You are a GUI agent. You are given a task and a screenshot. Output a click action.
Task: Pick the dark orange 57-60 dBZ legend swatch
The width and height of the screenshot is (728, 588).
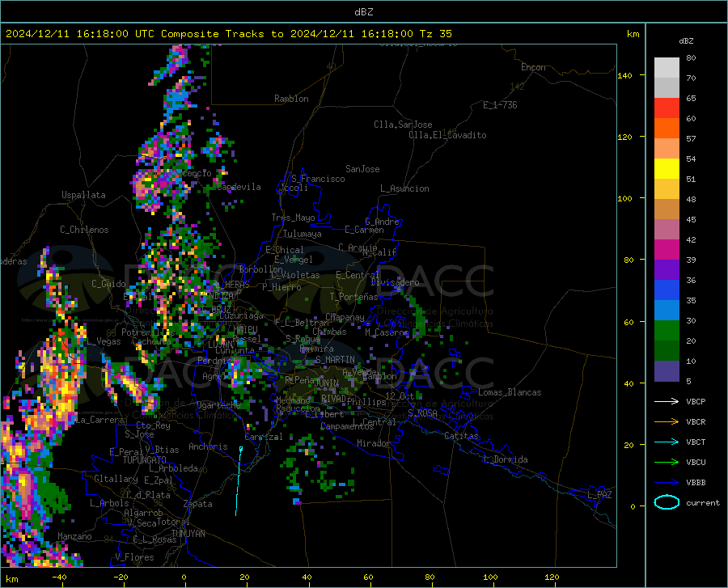pyautogui.click(x=667, y=129)
